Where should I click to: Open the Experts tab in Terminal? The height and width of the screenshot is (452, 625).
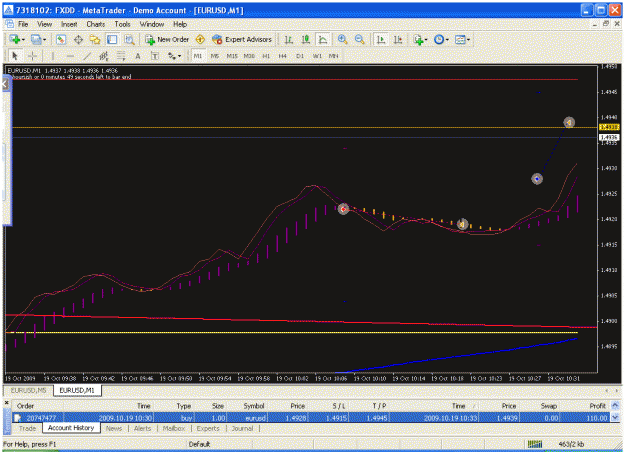pos(208,428)
